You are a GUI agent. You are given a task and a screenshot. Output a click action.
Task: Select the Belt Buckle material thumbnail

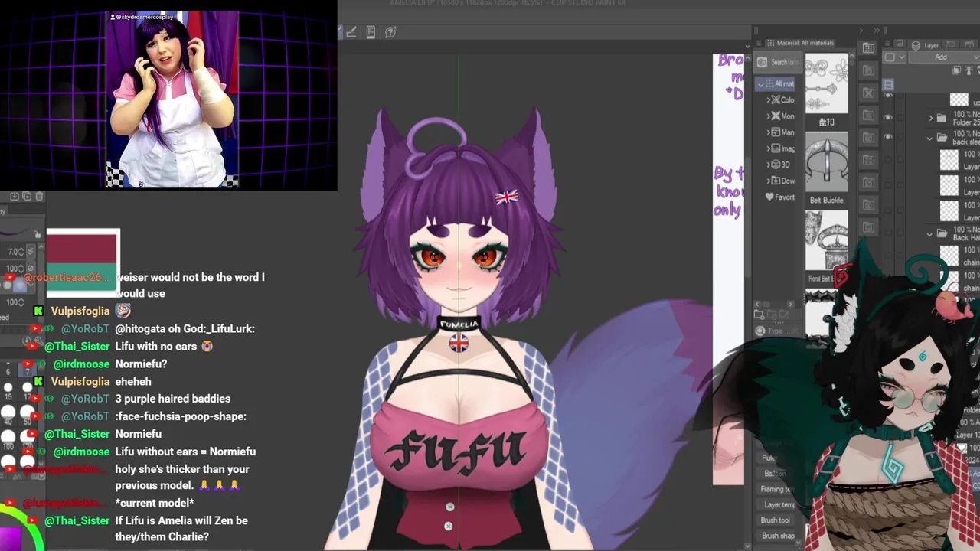click(x=827, y=162)
